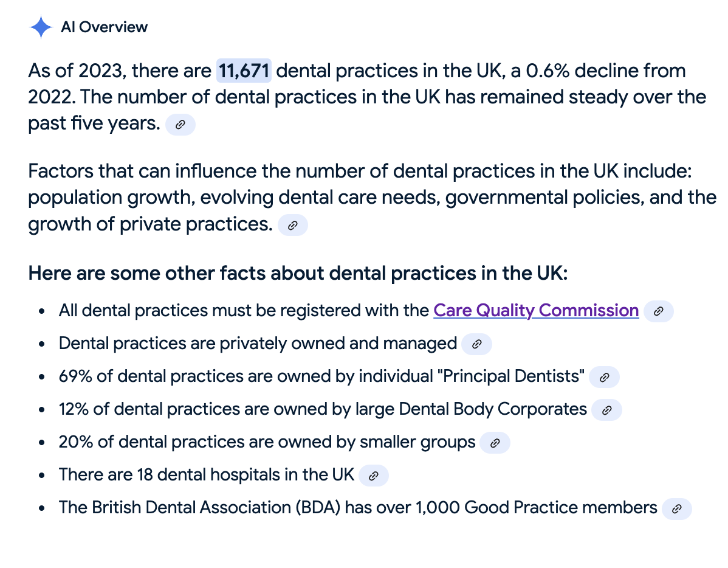Click paragraph starting 'Factors that can influence'

(372, 198)
